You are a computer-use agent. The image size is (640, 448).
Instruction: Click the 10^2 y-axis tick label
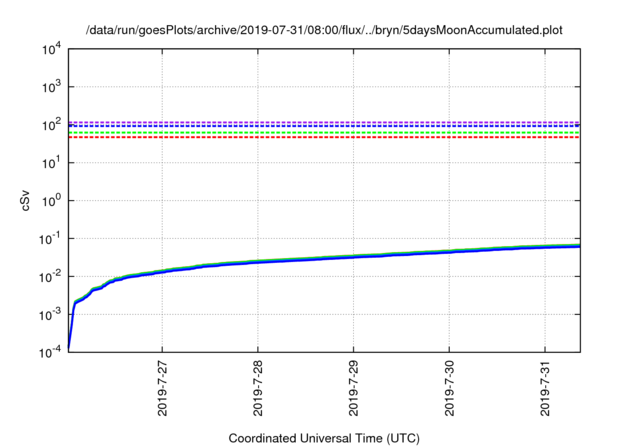(51, 125)
